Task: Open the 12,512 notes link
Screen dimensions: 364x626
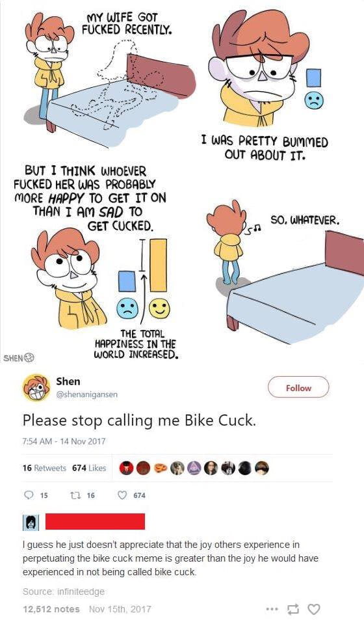Action: tap(51, 609)
